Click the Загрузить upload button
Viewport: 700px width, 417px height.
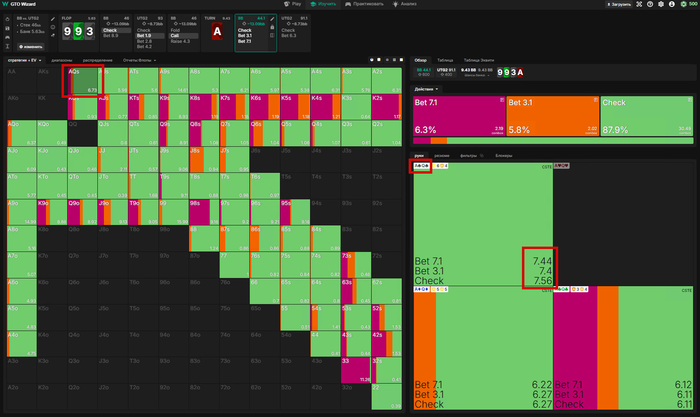point(619,4)
